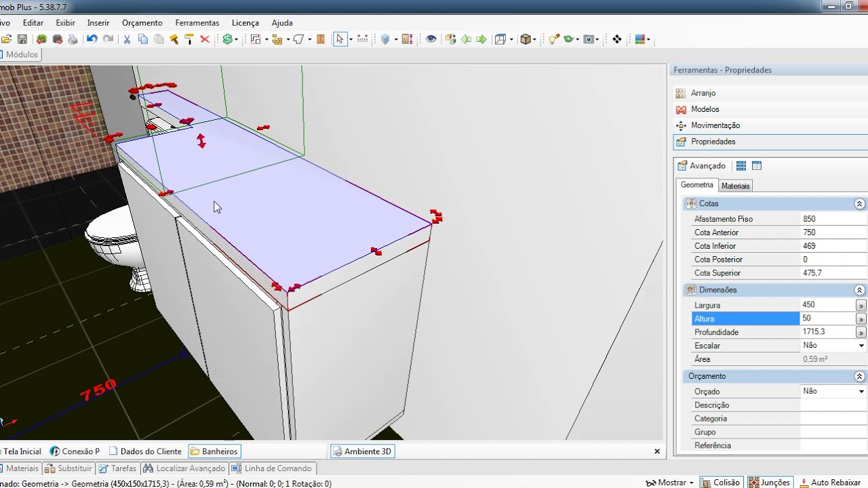This screenshot has width=868, height=488.
Task: Click the paint roller tool icon
Action: coord(189,39)
